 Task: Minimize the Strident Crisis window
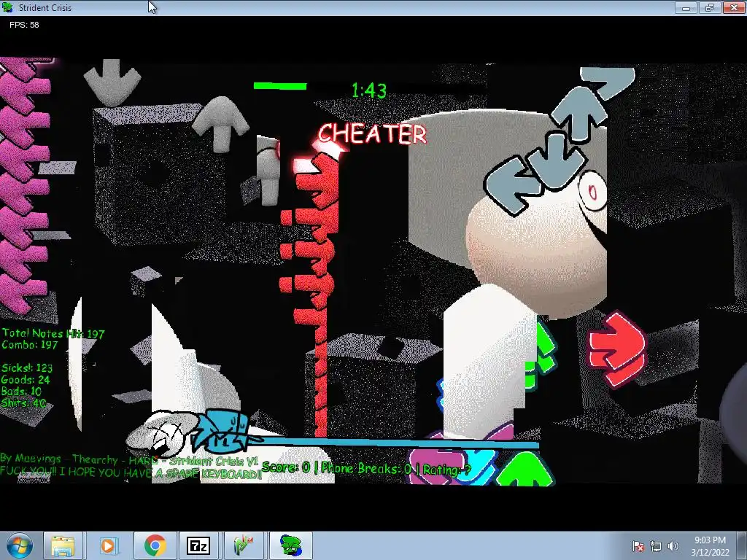pos(686,7)
